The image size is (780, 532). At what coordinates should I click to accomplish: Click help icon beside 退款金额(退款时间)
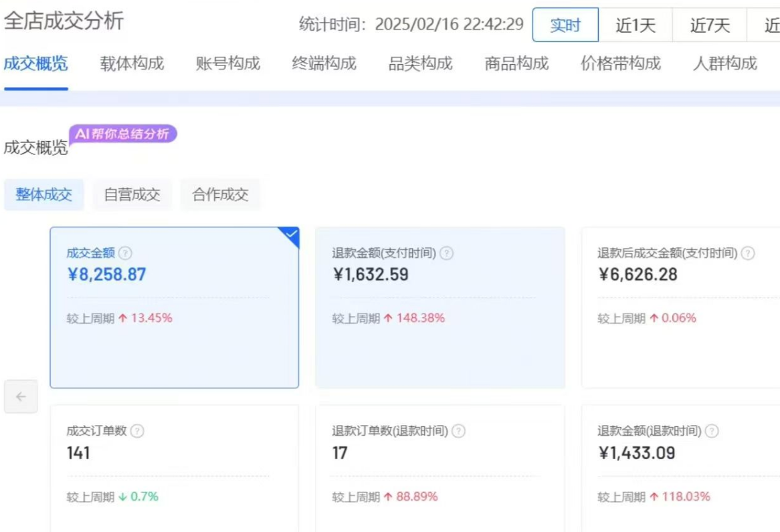pyautogui.click(x=712, y=431)
